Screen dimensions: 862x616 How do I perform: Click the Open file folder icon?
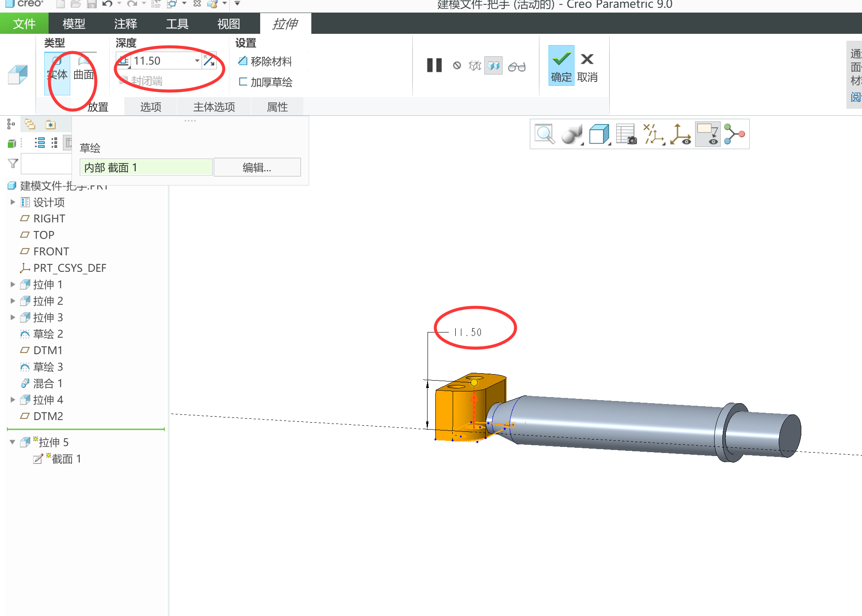click(x=76, y=4)
